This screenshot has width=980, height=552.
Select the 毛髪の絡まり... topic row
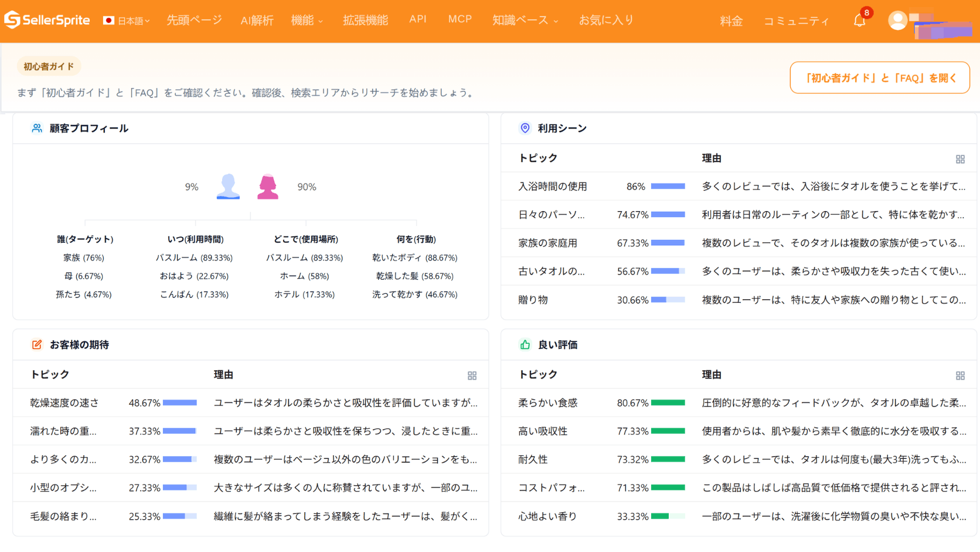coord(251,516)
